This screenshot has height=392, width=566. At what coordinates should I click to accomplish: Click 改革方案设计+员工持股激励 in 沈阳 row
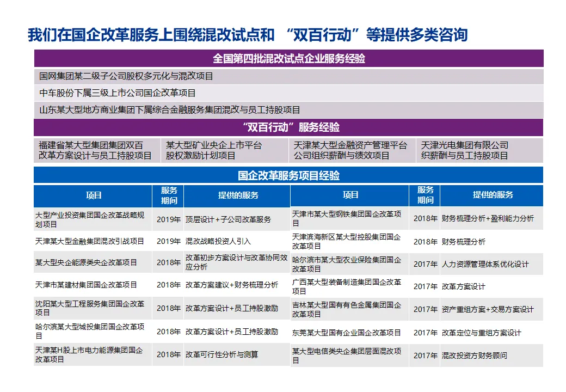pos(237,308)
